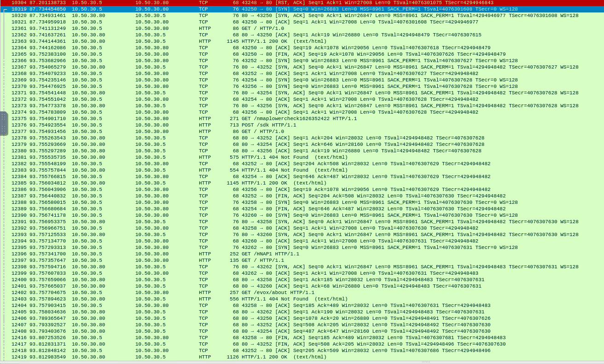Select packet 12365 FIN, ACK from port 43250
Viewport: 604px width, 364px height.
[276, 54]
